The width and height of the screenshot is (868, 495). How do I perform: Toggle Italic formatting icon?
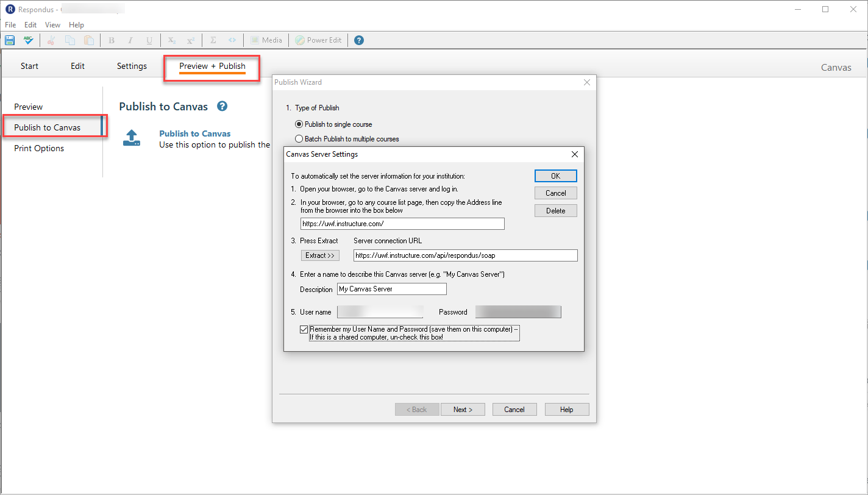[130, 40]
